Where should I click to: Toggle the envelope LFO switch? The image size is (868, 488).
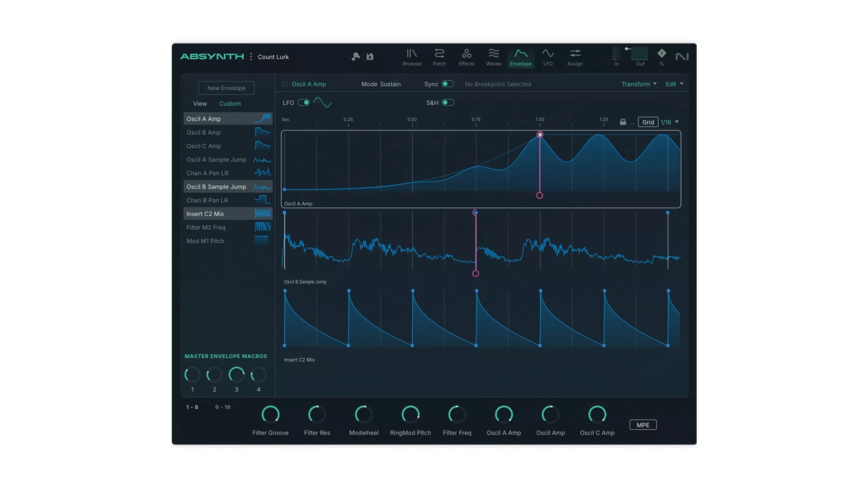[x=303, y=103]
